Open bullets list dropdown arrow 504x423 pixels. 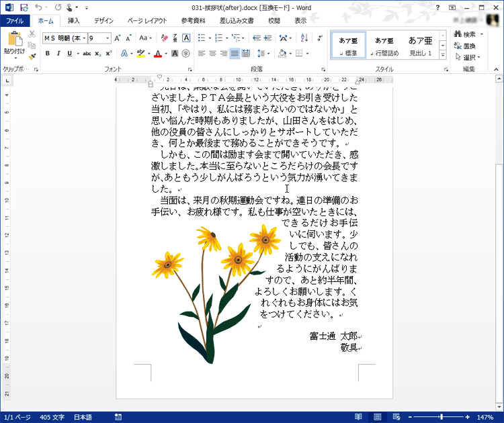coord(210,38)
